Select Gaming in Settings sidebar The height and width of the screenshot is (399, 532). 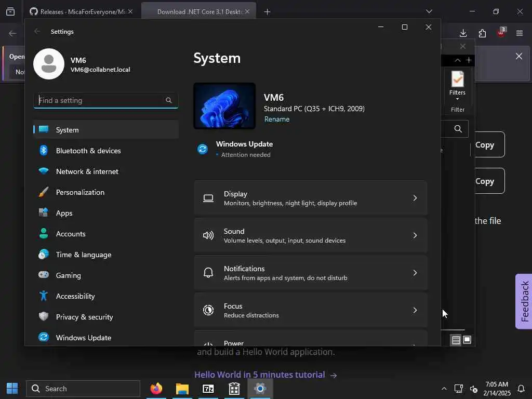click(x=106, y=275)
